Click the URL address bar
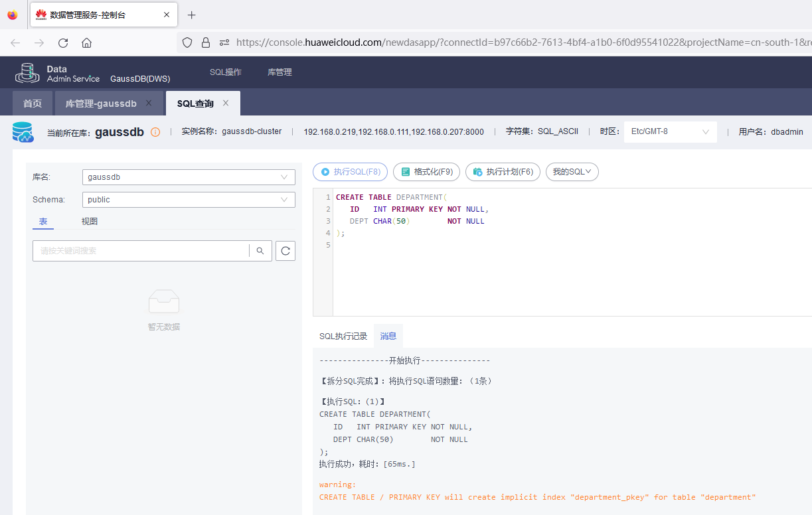This screenshot has width=812, height=515. tap(523, 42)
